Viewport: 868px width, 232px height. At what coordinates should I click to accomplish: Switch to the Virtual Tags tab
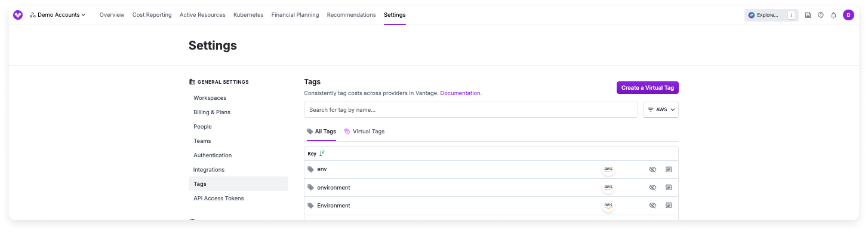364,132
